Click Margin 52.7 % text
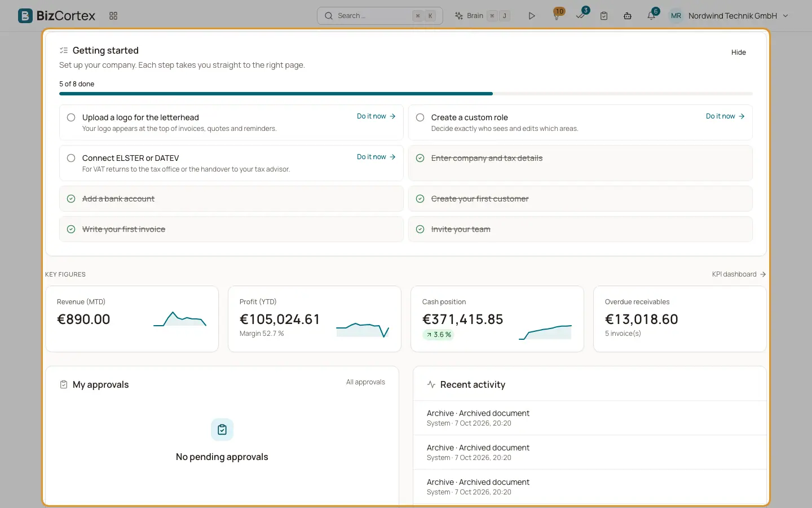 coord(262,334)
